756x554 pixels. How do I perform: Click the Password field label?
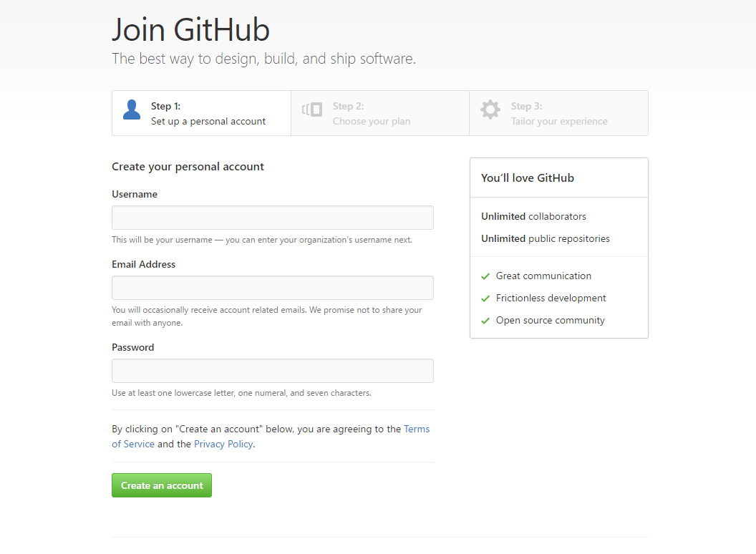[133, 347]
